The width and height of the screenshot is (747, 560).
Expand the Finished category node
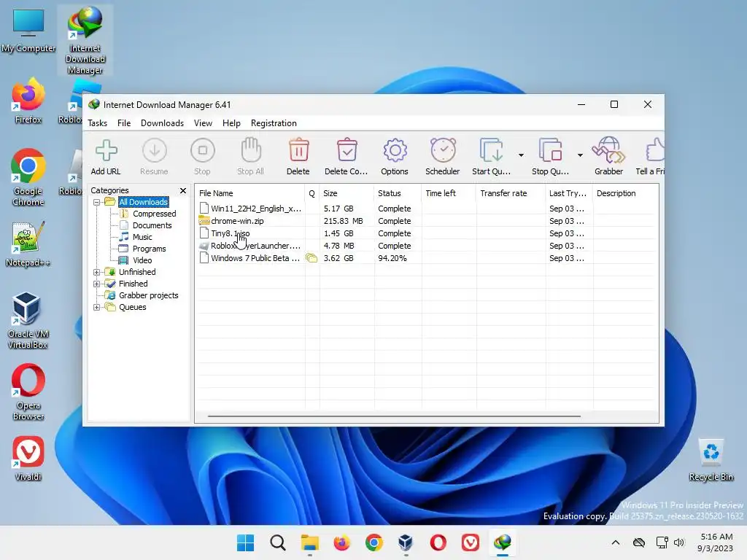(97, 284)
